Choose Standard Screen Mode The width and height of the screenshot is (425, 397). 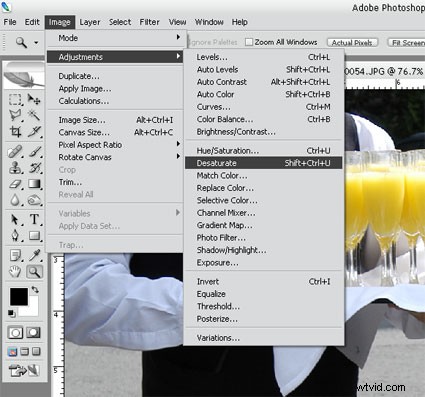[x=13, y=351]
